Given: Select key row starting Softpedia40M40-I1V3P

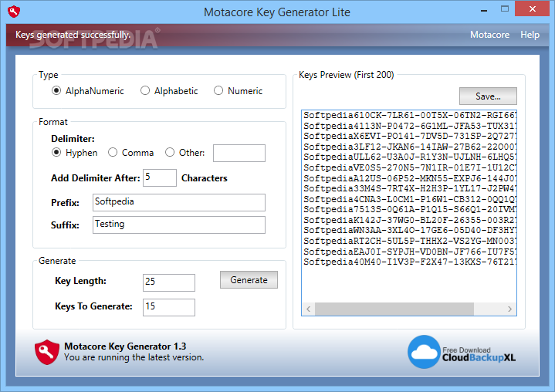Looking at the screenshot, I should coord(410,262).
